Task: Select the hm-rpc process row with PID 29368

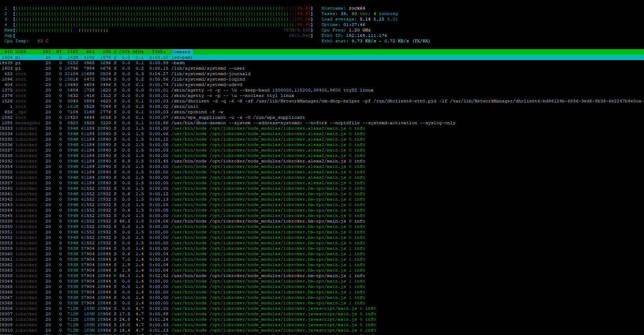Action: click(322, 303)
